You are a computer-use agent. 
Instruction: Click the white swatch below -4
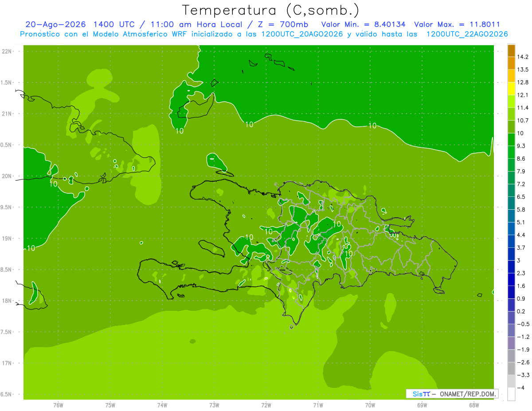tap(511, 394)
